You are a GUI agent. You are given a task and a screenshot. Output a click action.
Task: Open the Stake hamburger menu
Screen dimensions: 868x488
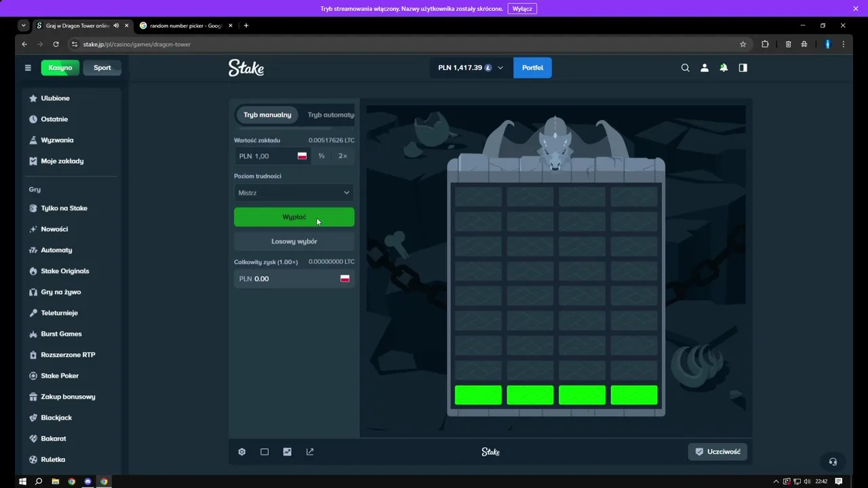pos(28,68)
